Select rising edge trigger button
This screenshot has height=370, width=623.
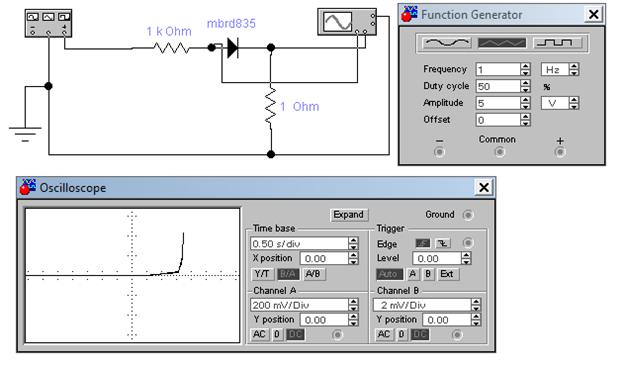click(422, 243)
